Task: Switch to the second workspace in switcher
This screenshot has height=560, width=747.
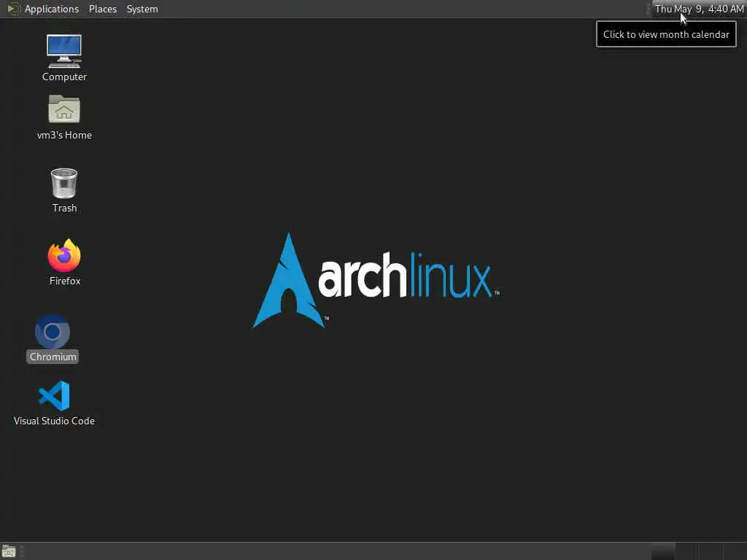Action: (686, 551)
